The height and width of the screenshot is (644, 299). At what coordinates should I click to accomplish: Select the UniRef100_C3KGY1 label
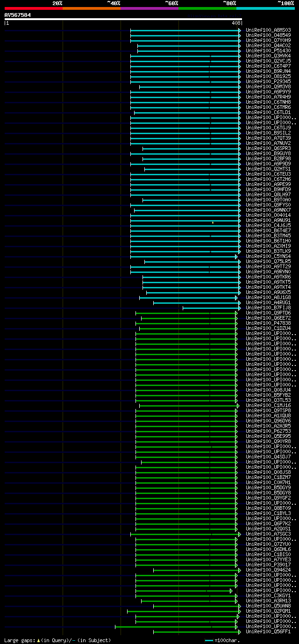point(268,595)
